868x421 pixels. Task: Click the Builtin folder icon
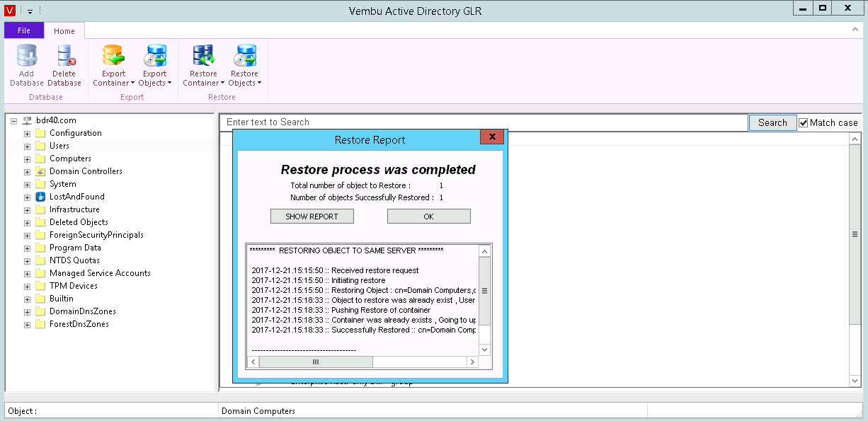(x=40, y=299)
